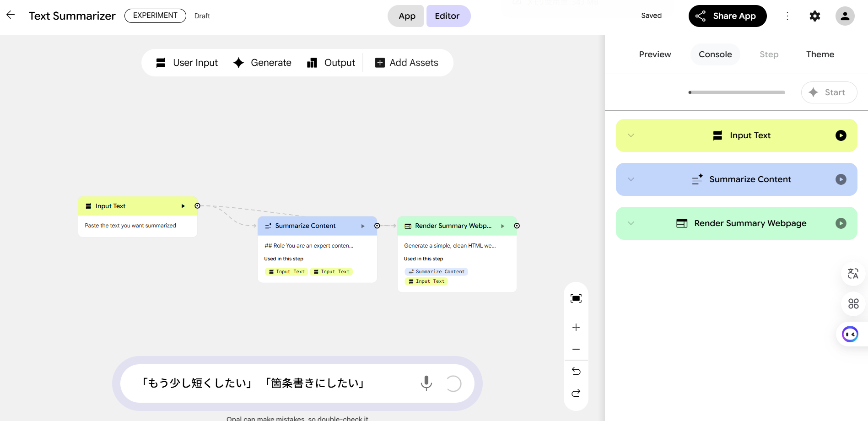Expand the Input Text console step
The image size is (868, 421).
(631, 135)
